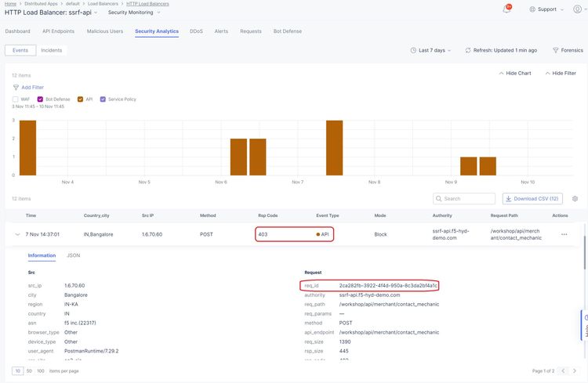This screenshot has height=383, width=588.
Task: Click the Nov 7 chart bar
Action: tap(335, 149)
